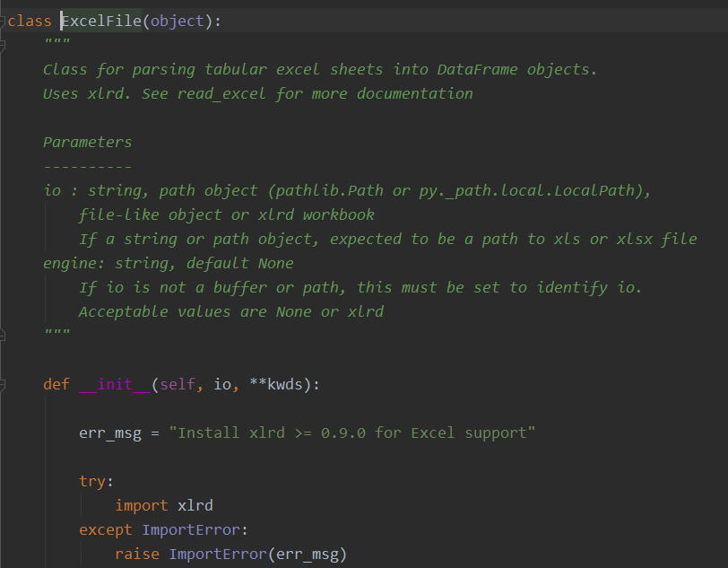Click the 'self' parameter in __init__

click(x=178, y=384)
